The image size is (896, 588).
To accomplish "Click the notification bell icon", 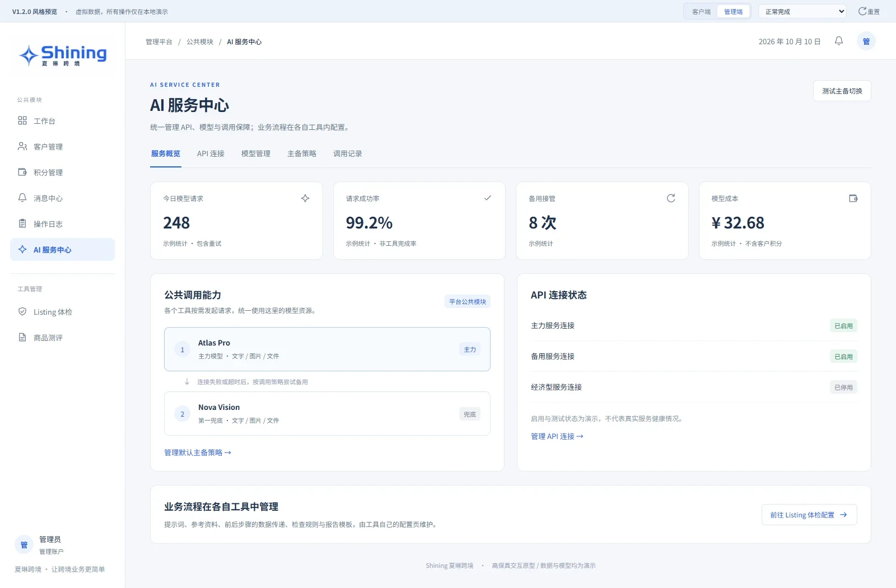I will point(839,41).
